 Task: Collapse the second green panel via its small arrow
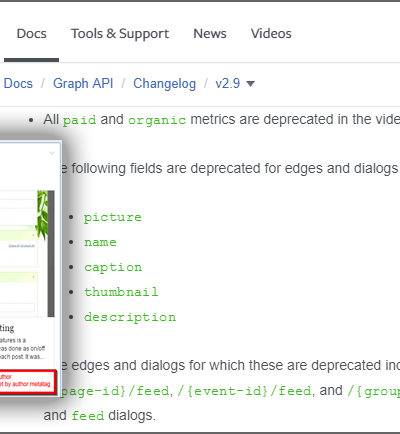[x=33, y=277]
